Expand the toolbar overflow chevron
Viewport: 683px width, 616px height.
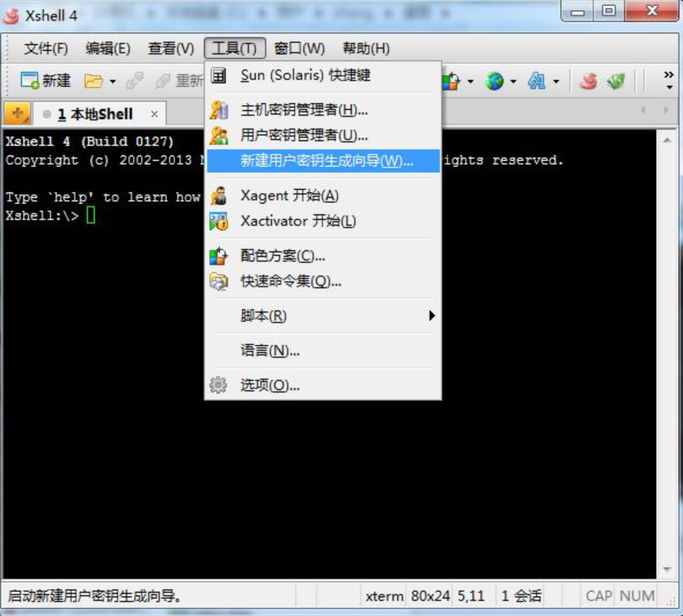[x=669, y=80]
